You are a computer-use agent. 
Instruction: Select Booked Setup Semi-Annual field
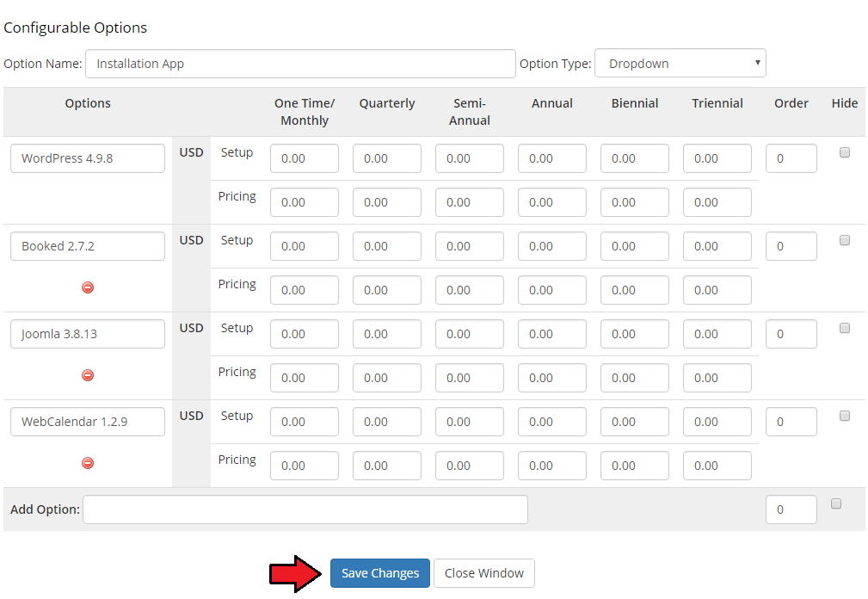(470, 246)
